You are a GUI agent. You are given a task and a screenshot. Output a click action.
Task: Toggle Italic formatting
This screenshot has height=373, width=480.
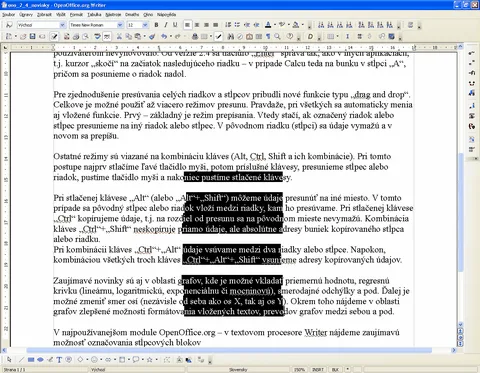[166, 25]
